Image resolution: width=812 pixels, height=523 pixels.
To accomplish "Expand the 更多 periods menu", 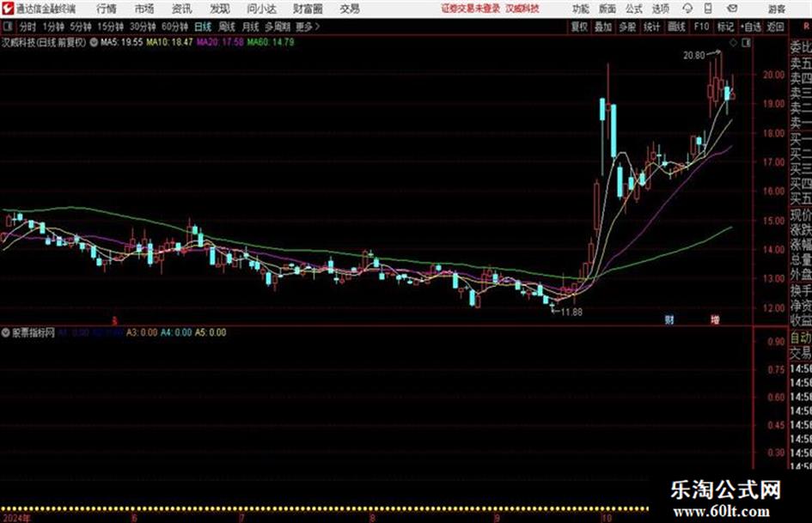I will 308,27.
